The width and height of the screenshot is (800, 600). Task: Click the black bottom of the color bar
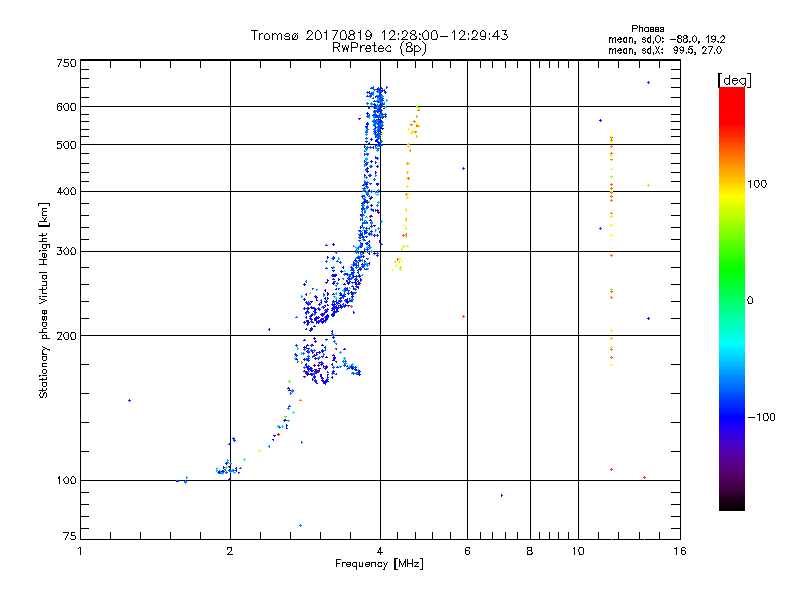tap(732, 503)
